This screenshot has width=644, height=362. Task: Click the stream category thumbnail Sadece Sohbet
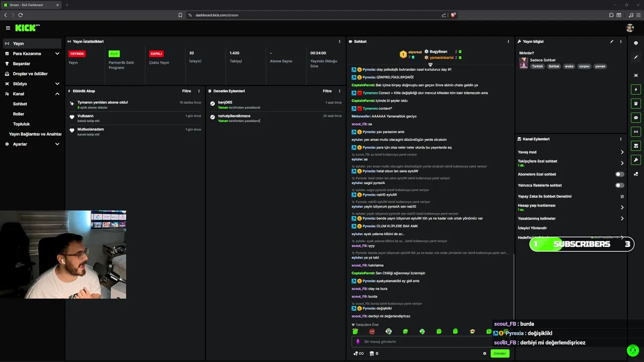(x=524, y=63)
